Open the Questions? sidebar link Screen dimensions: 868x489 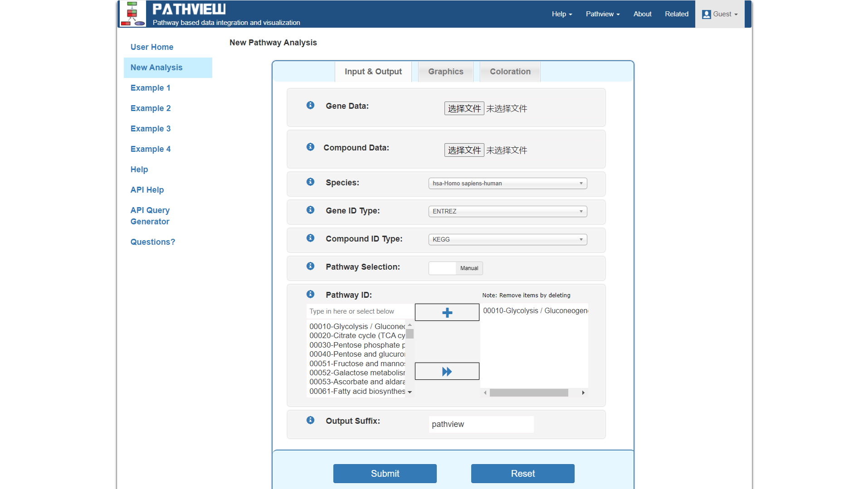pos(153,242)
